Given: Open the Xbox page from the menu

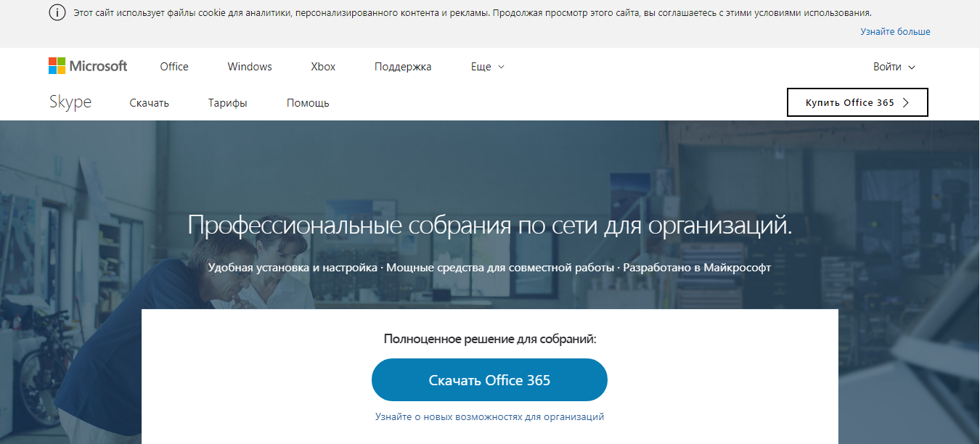Looking at the screenshot, I should click(x=322, y=66).
